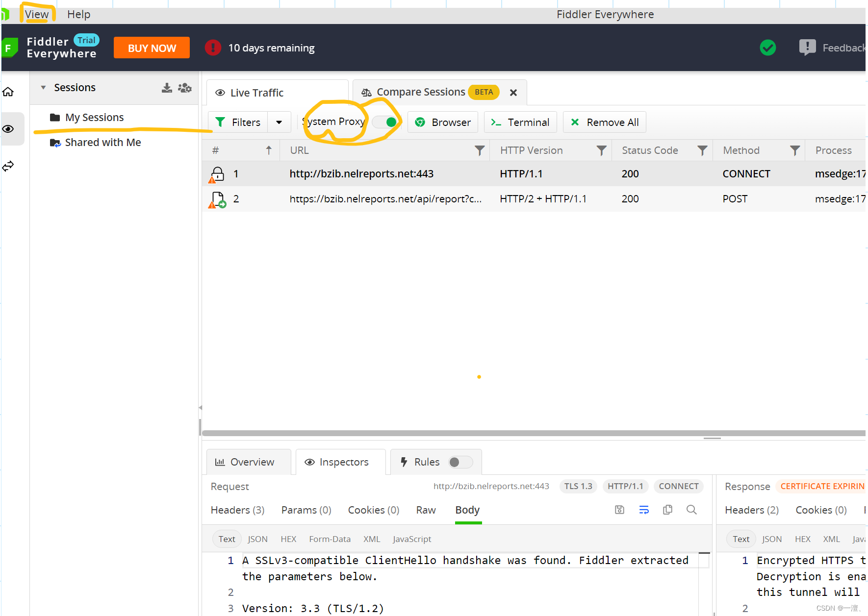Launch the preconfigured Browser
This screenshot has height=616, width=868.
click(x=443, y=122)
